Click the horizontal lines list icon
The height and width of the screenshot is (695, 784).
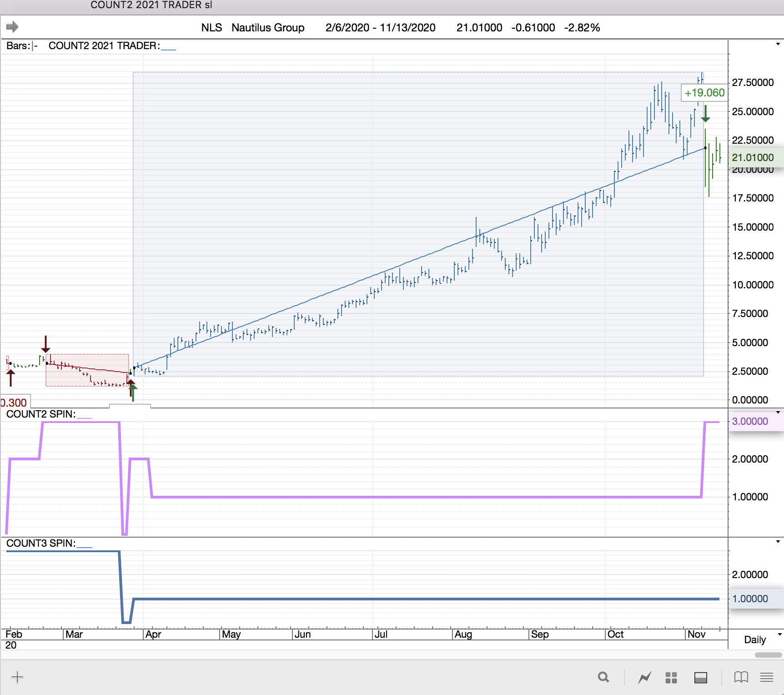(767, 677)
